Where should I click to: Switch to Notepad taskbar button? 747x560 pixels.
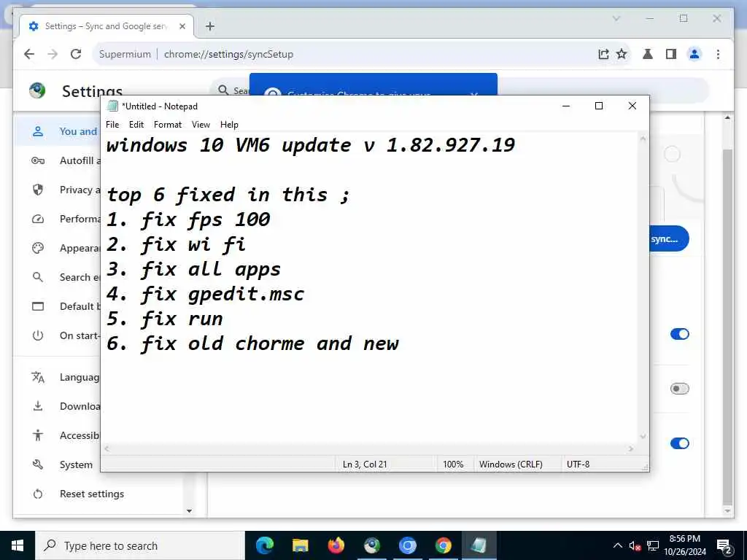pos(479,545)
